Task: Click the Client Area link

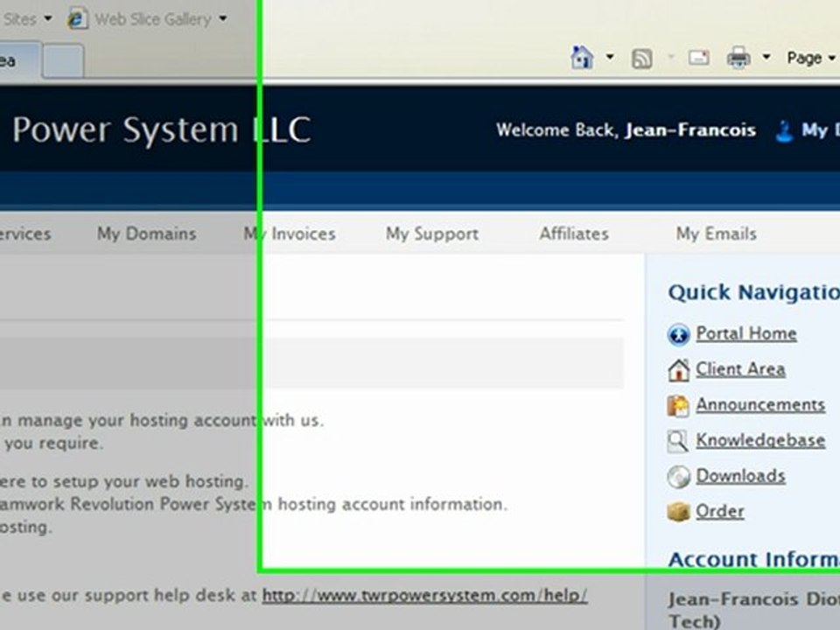Action: pyautogui.click(x=740, y=368)
